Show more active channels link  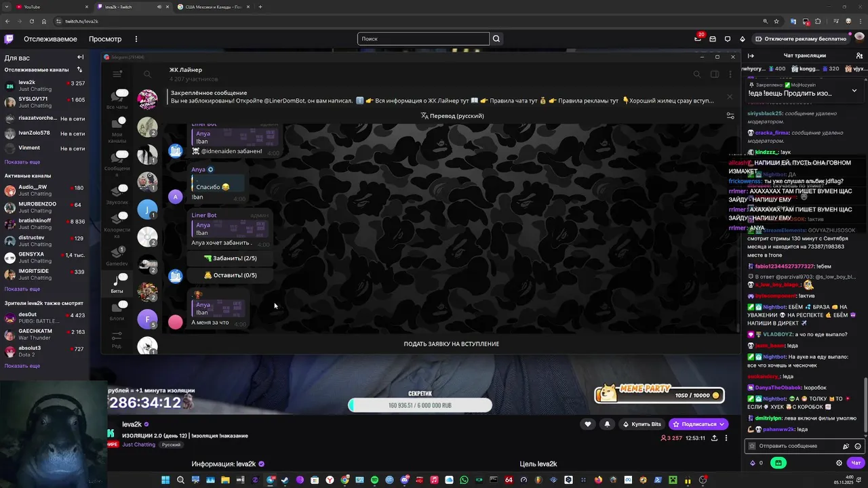click(x=22, y=289)
